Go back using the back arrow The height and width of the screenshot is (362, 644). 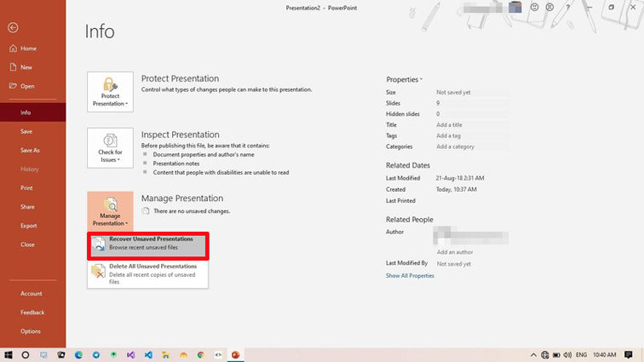tap(13, 27)
